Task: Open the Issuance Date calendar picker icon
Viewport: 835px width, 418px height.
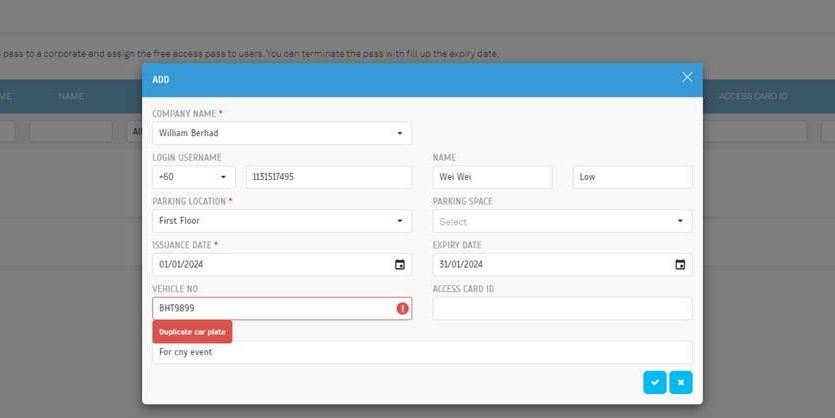Action: point(400,265)
